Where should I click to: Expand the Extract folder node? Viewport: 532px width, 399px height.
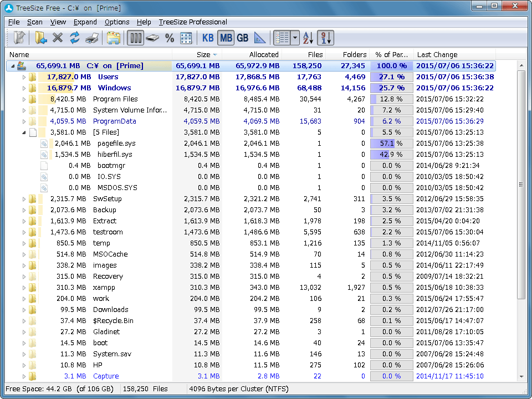(24, 221)
